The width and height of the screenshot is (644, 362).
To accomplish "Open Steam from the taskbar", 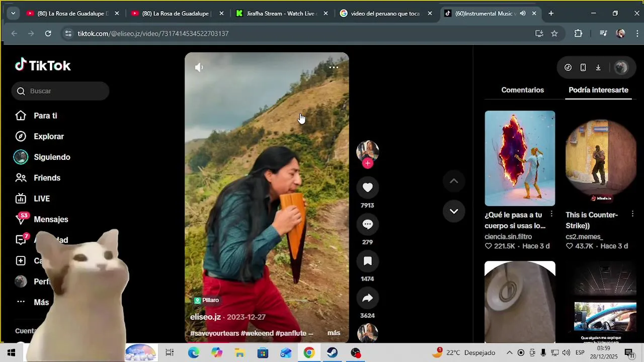I will pyautogui.click(x=333, y=353).
